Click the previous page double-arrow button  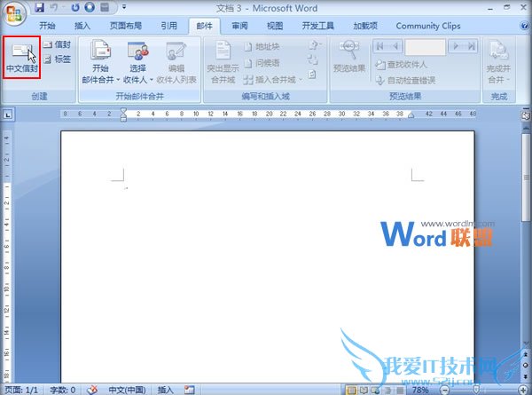526,354
